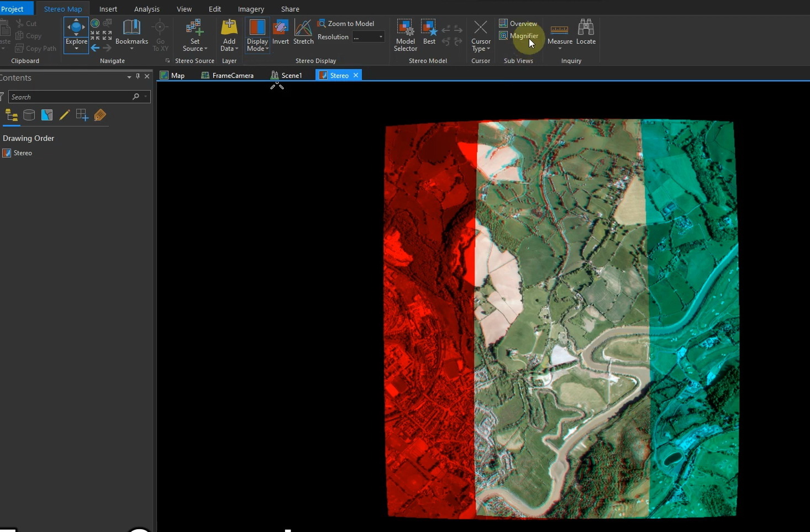Open the Model Selector
This screenshot has height=532, width=810.
coord(405,34)
